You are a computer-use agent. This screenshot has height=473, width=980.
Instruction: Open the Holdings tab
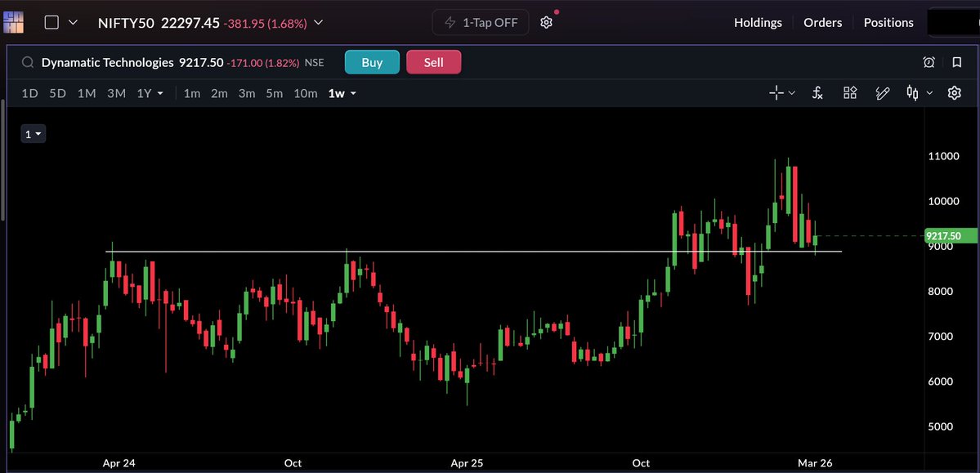758,23
